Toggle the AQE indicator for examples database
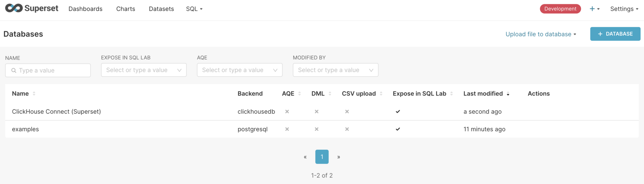The height and width of the screenshot is (184, 644). [x=287, y=129]
